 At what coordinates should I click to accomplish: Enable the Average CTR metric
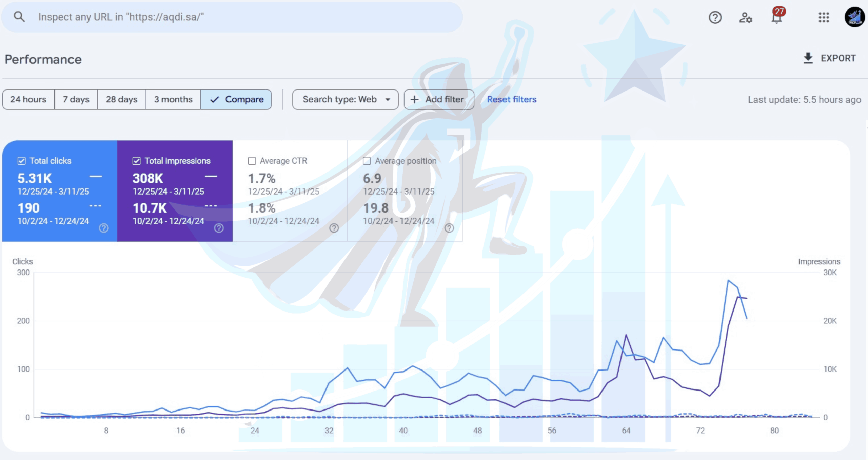tap(252, 161)
